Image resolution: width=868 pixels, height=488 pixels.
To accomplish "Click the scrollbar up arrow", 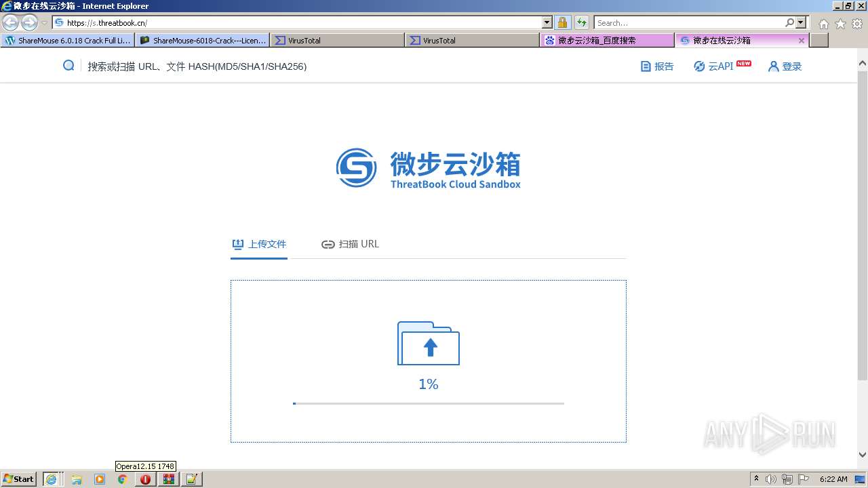I will (x=863, y=64).
